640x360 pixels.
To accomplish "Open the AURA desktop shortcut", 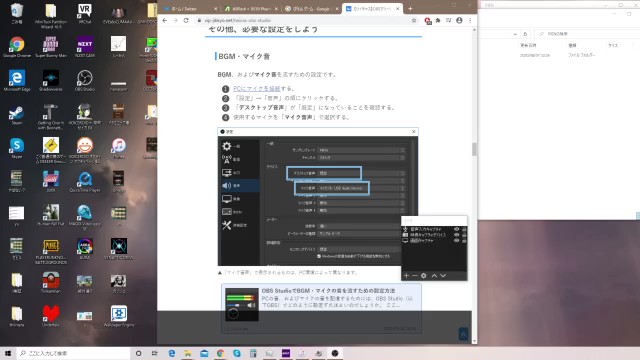I will point(84,249).
